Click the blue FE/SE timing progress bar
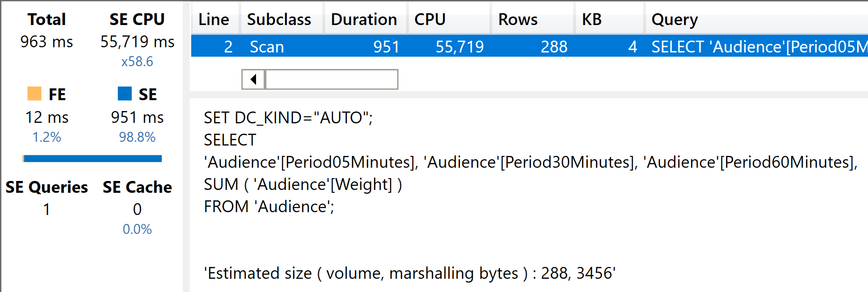 [x=93, y=159]
